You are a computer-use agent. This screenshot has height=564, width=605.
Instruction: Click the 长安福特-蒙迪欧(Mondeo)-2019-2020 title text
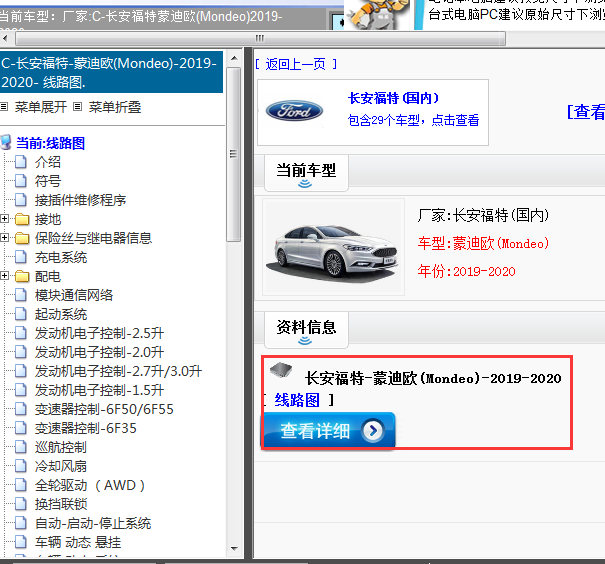coord(433,378)
